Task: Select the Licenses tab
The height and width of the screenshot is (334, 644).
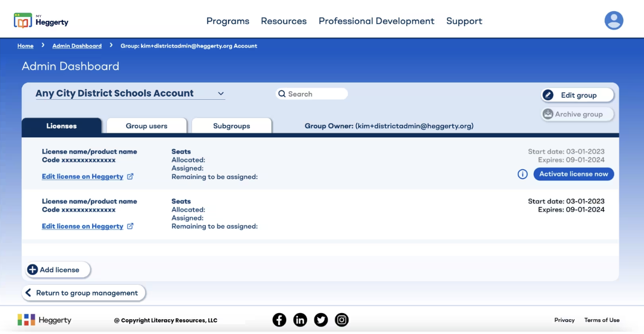Action: point(62,126)
